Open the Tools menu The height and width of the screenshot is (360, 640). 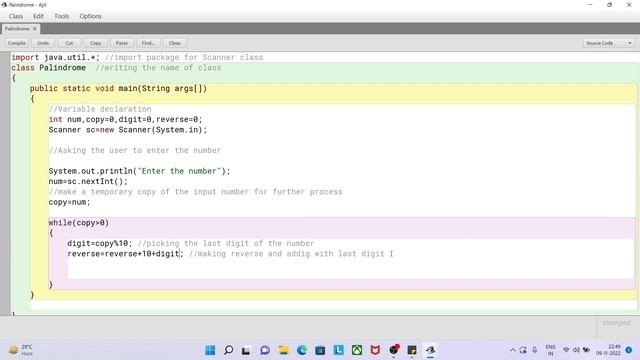[62, 16]
